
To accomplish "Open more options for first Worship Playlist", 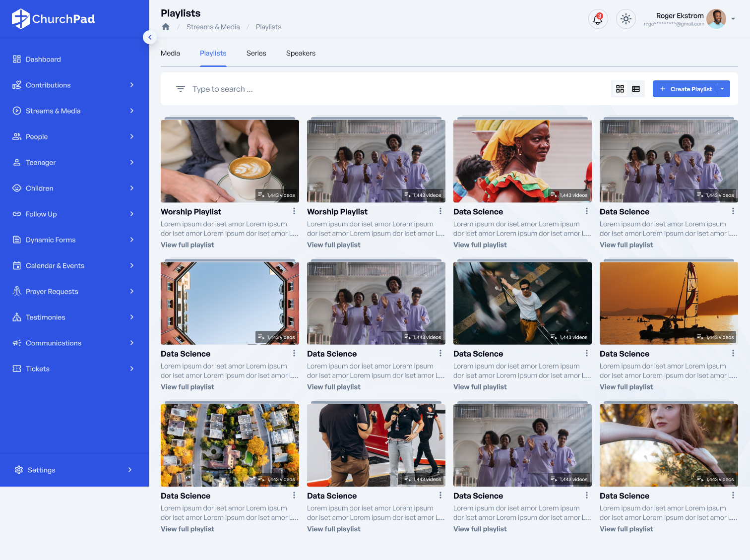I will click(x=294, y=211).
